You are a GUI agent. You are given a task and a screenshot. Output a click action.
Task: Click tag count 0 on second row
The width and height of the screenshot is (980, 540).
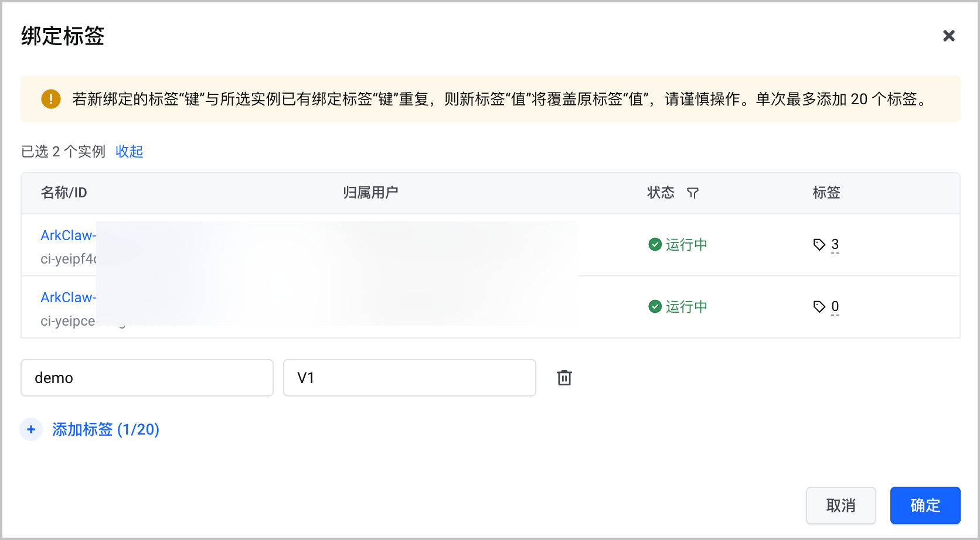835,306
